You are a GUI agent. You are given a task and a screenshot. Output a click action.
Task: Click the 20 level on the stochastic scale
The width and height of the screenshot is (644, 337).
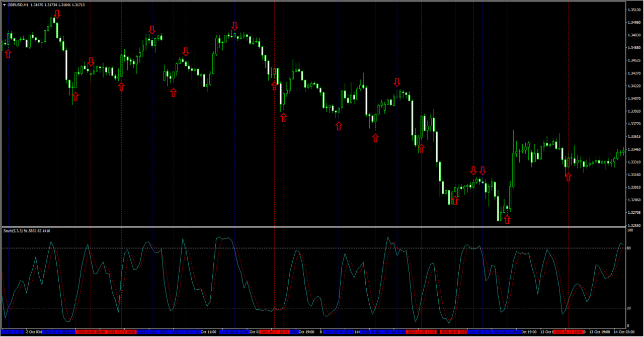(629, 308)
